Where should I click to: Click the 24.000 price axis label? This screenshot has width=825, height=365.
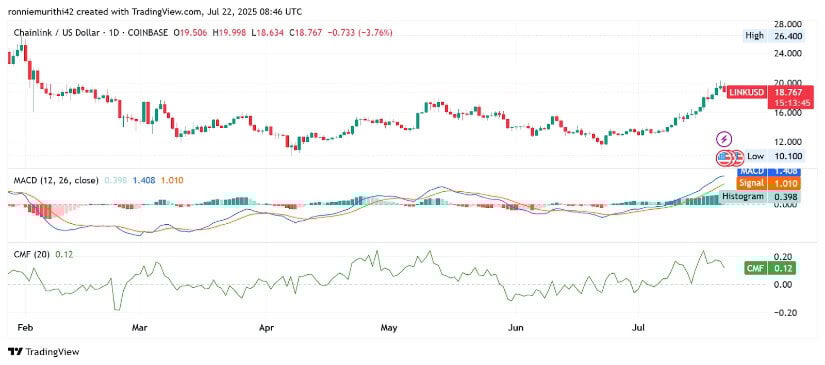(x=787, y=54)
